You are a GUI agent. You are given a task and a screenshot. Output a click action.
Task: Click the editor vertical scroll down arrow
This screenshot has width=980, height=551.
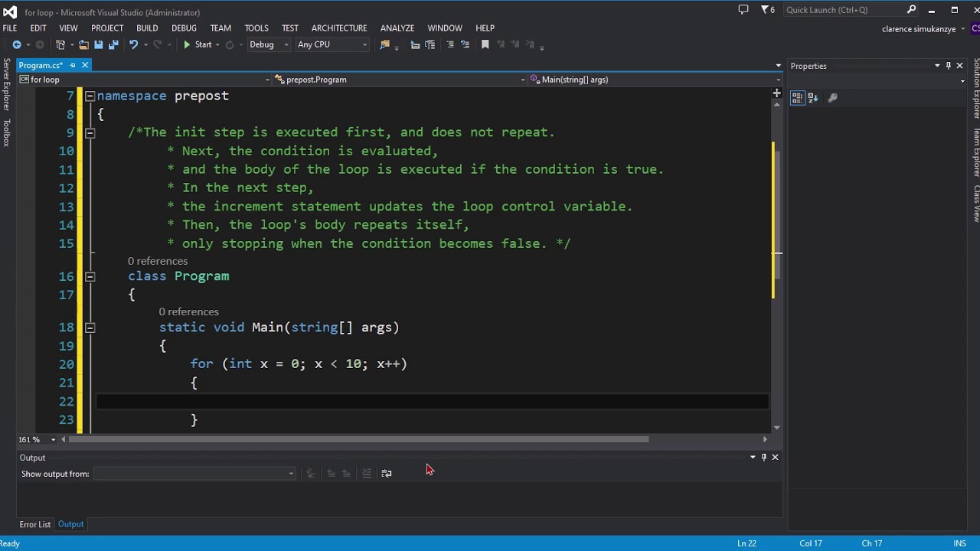(776, 428)
